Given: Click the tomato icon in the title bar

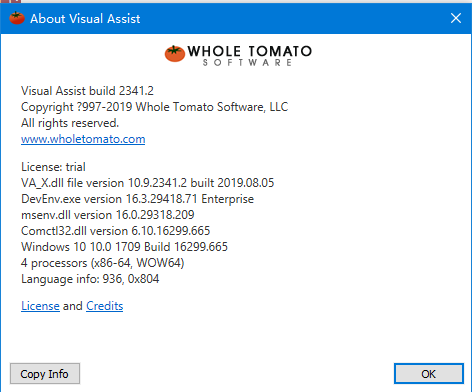Looking at the screenshot, I should 17,18.
